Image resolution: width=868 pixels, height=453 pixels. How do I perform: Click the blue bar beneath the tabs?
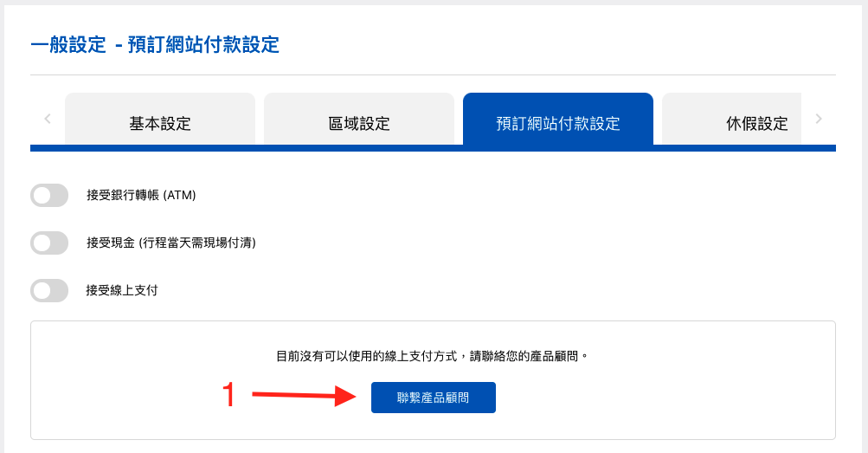[x=433, y=148]
